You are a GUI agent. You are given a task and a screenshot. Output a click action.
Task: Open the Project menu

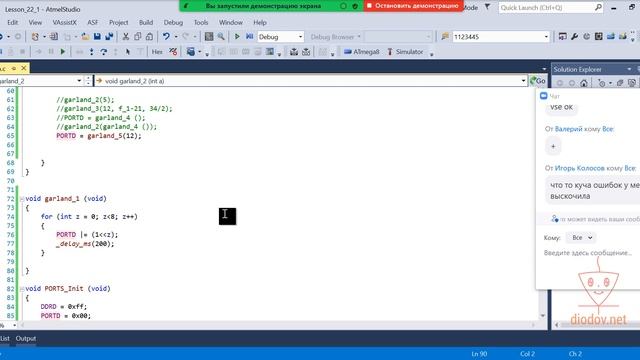118,22
